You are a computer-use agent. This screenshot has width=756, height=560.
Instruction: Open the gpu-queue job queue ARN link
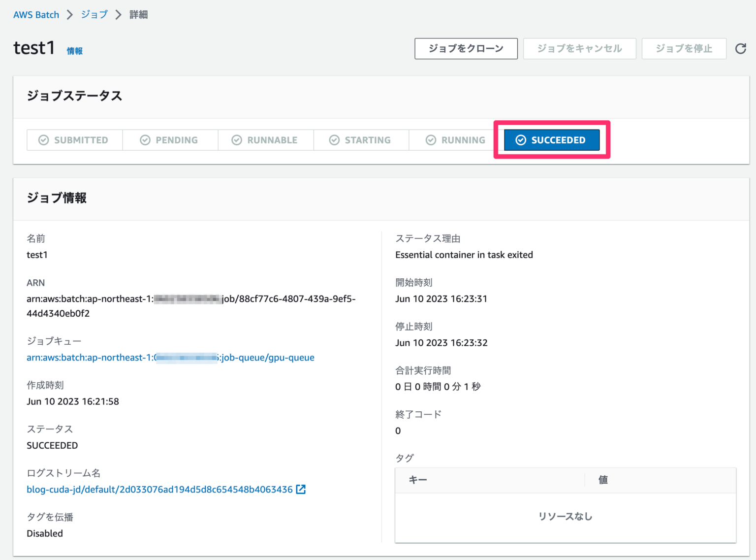[170, 358]
